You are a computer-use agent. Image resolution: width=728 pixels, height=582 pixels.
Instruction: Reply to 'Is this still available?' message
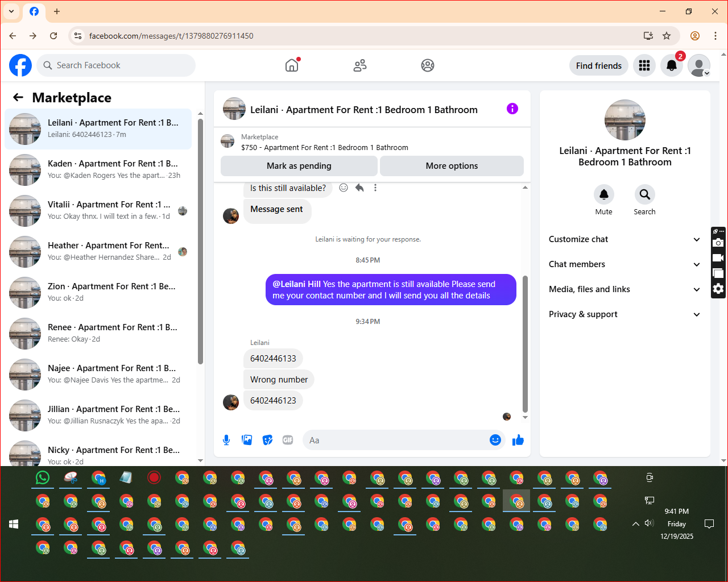coord(359,188)
